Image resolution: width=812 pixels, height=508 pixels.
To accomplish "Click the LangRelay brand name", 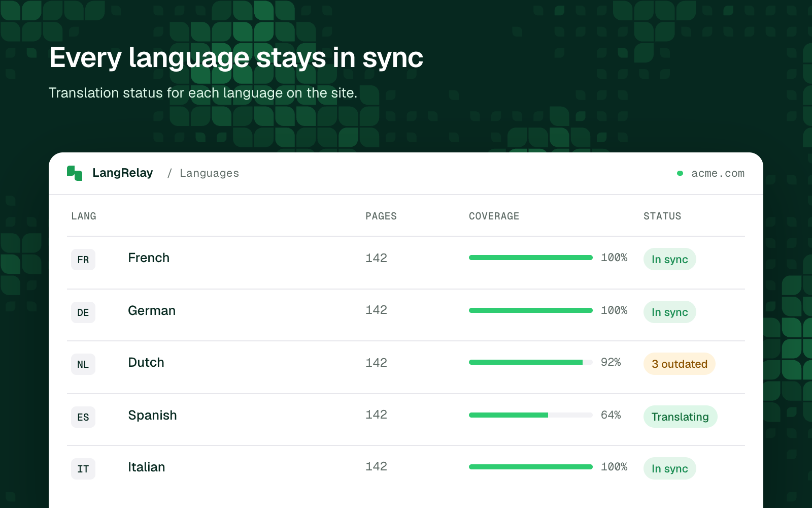I will click(x=122, y=173).
